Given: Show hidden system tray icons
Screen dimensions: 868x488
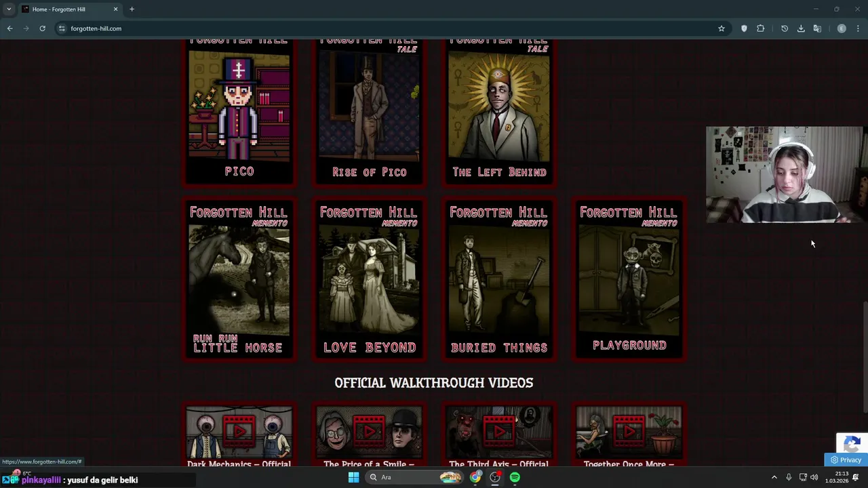Looking at the screenshot, I should tap(774, 477).
